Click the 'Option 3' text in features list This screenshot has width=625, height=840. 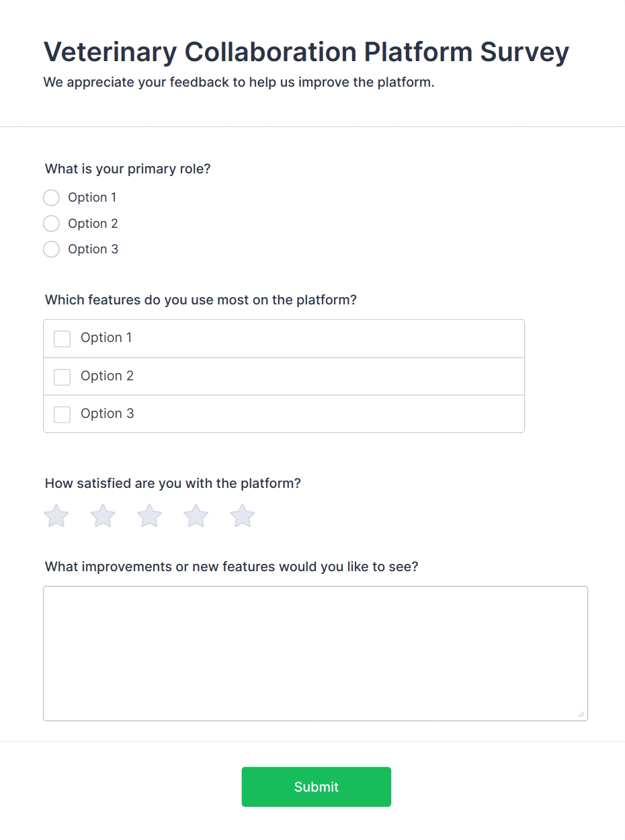coord(107,414)
